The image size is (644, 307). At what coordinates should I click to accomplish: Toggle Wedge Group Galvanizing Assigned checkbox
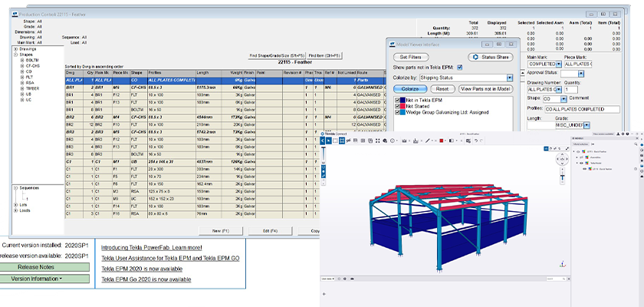point(397,112)
